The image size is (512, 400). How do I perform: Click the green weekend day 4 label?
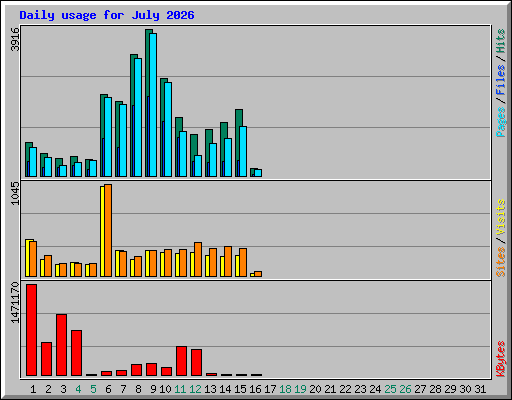78,389
